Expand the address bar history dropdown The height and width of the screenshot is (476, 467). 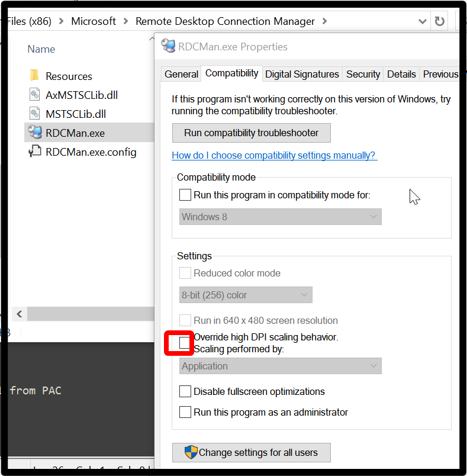pos(422,21)
